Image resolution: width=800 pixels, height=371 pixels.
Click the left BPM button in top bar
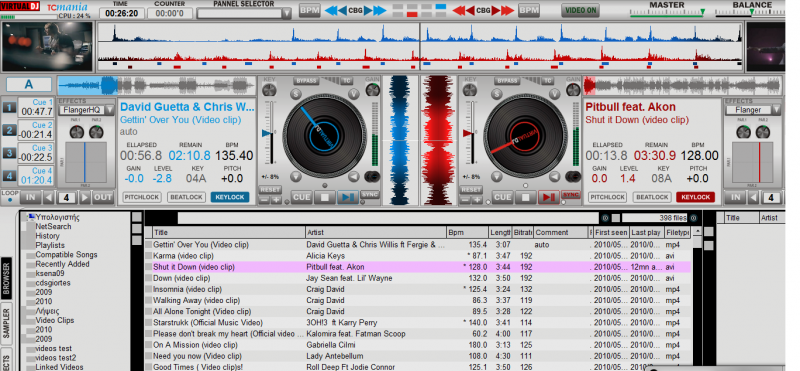[310, 11]
